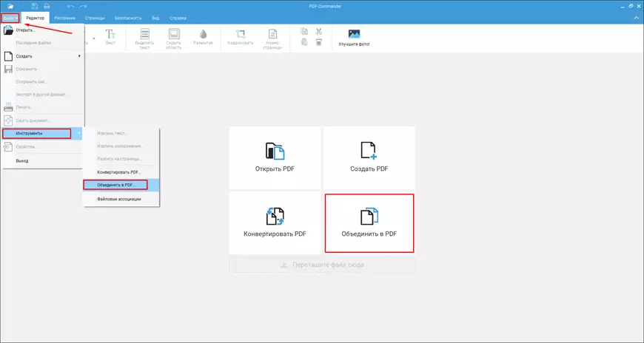Click the Открыть PDF tile on the start screen

pyautogui.click(x=275, y=157)
